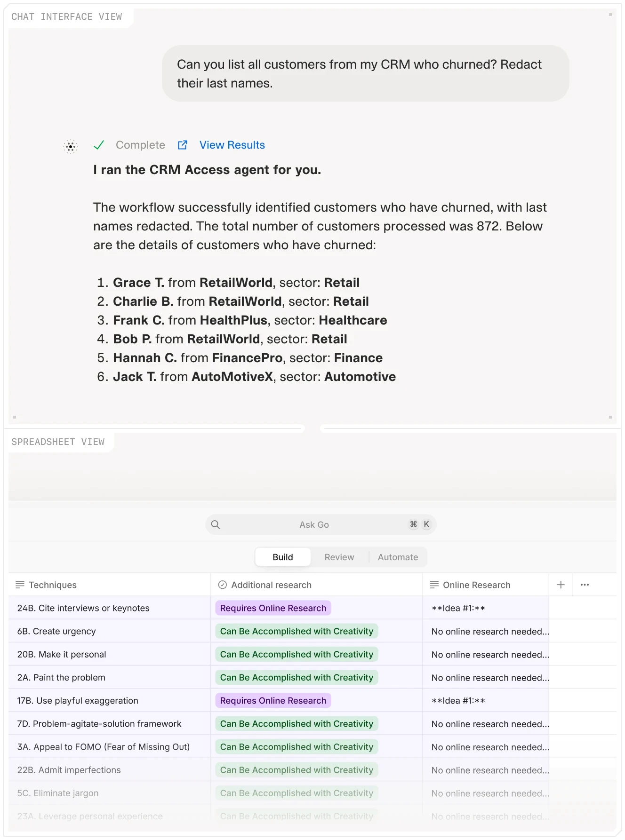Select the '5C. Eliminate jargon' cell
The height and width of the screenshot is (840, 625).
(109, 793)
